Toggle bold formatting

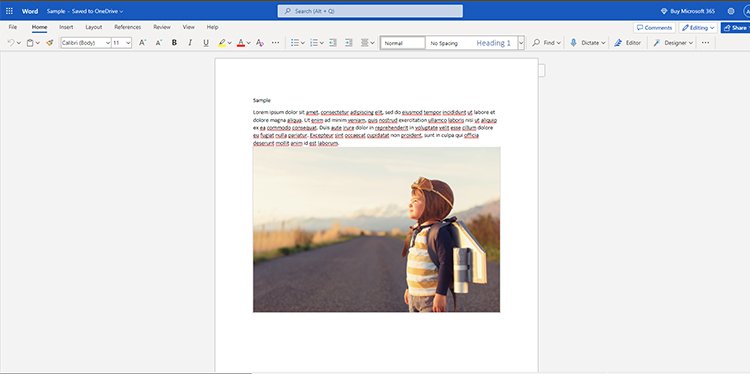point(174,43)
